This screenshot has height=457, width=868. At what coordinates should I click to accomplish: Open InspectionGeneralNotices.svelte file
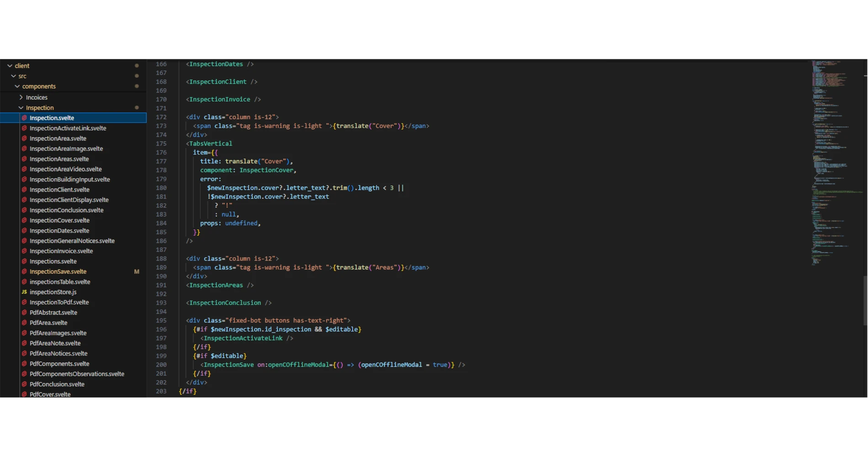72,241
